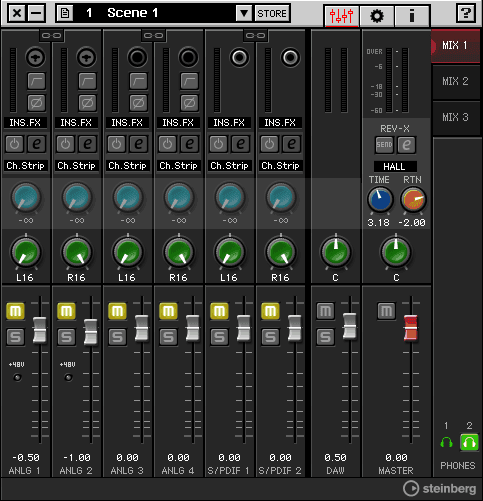Mute the DAW channel
This screenshot has height=501, width=483.
click(x=325, y=311)
